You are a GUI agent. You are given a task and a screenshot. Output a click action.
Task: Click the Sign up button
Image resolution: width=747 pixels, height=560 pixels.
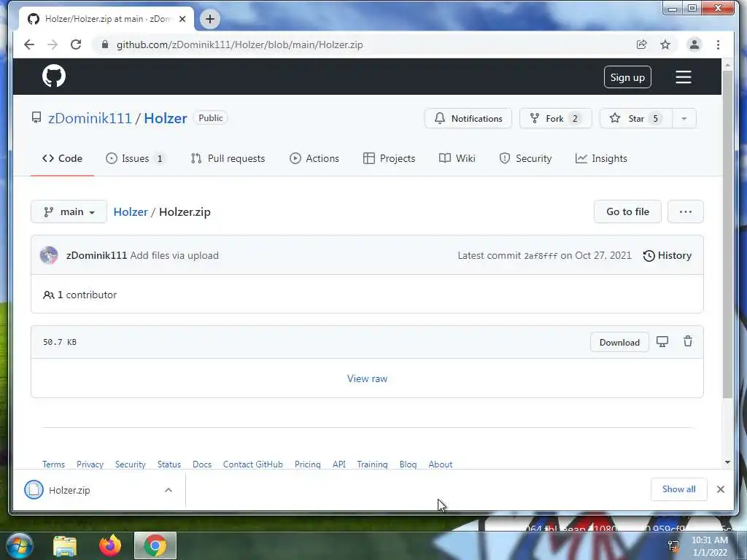(627, 77)
